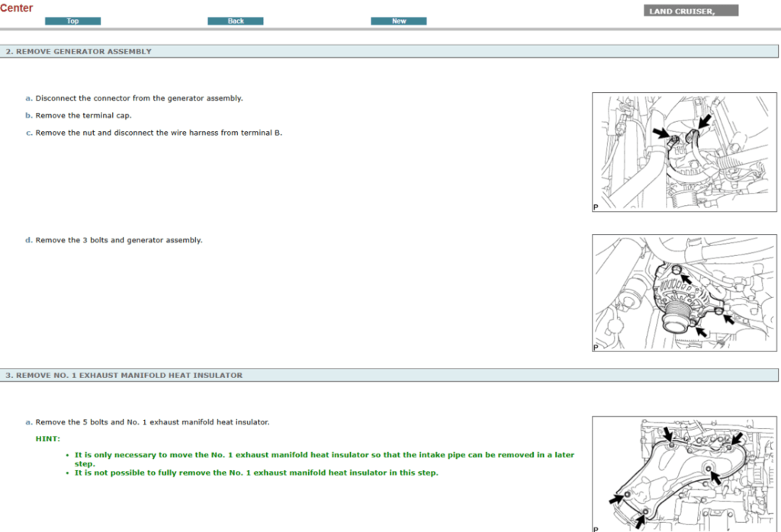Select the No. 1 Exhaust Manifold Heat Insulator header
The width and height of the screenshot is (781, 532).
point(124,375)
